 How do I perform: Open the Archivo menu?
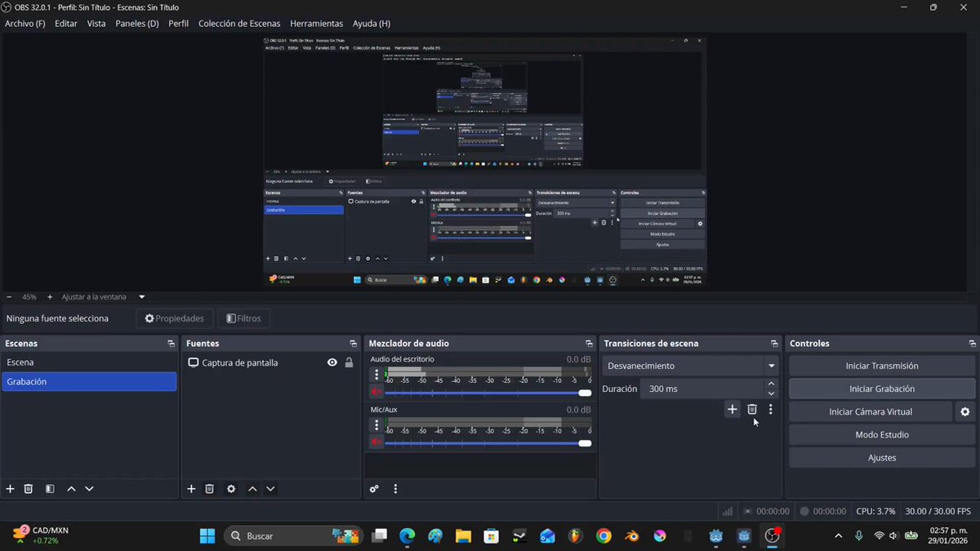(x=25, y=24)
